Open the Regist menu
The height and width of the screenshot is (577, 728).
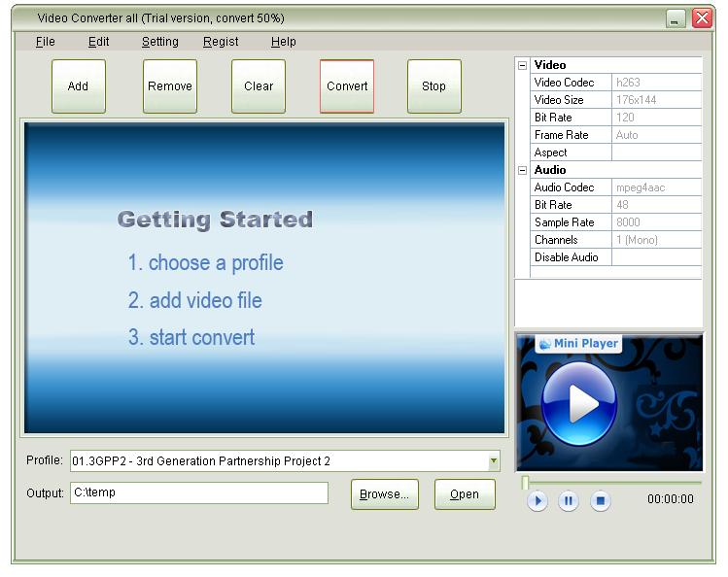221,42
